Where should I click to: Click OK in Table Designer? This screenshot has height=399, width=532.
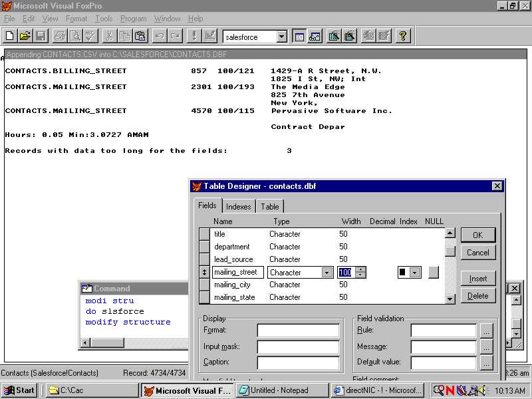coord(478,235)
